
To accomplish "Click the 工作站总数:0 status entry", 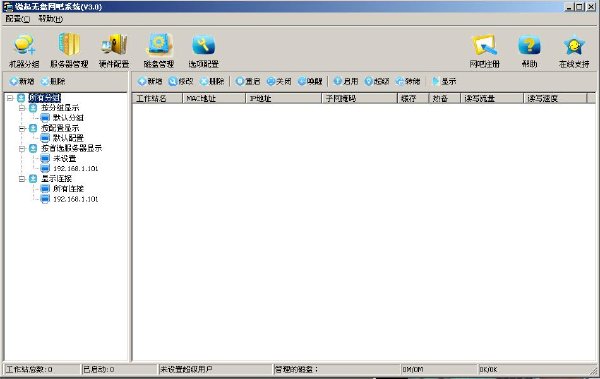I will point(42,369).
